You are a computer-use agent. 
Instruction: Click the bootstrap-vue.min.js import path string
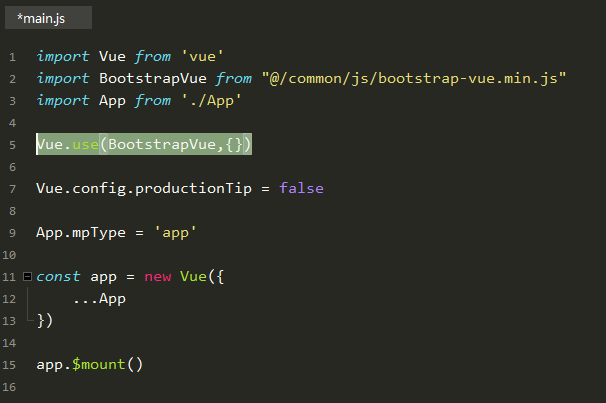coord(414,78)
